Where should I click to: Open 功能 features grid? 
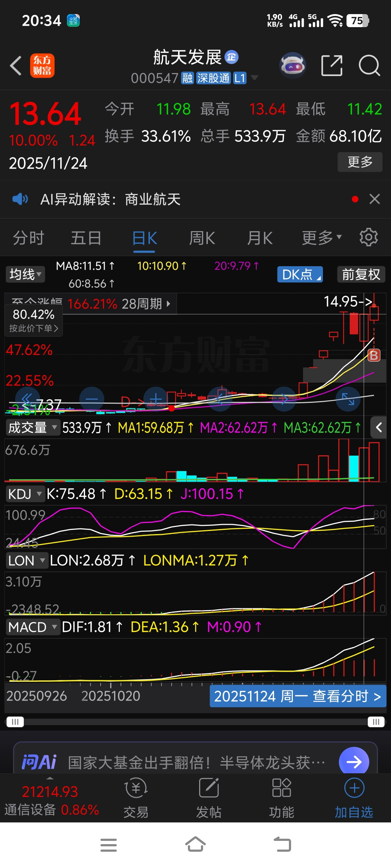(282, 798)
